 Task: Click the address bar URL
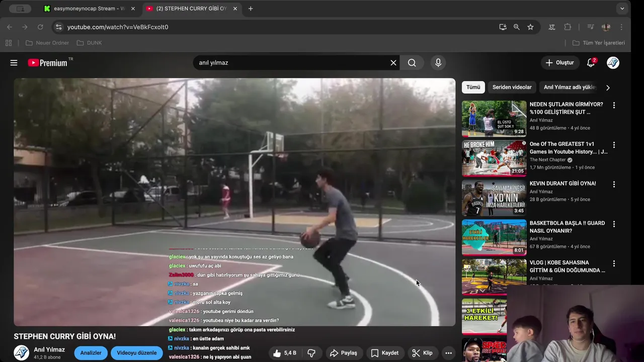point(118,27)
